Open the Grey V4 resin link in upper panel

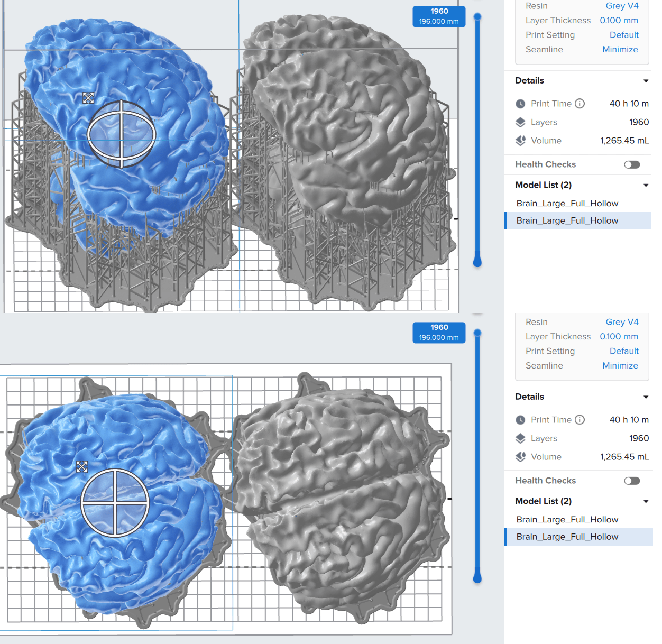click(x=622, y=6)
